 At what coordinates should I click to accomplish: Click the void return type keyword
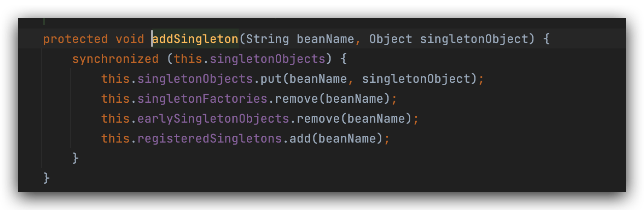(130, 39)
